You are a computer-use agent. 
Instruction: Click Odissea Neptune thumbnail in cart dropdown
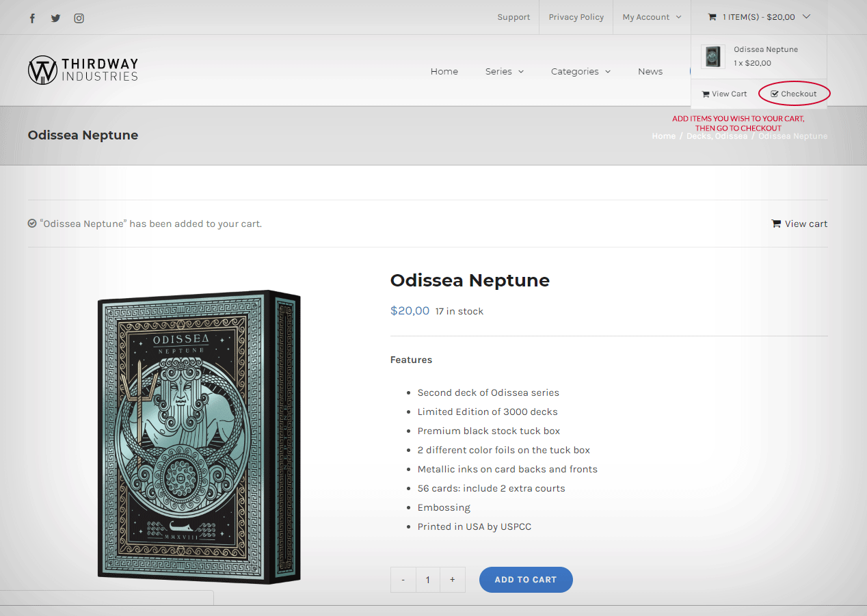point(713,56)
